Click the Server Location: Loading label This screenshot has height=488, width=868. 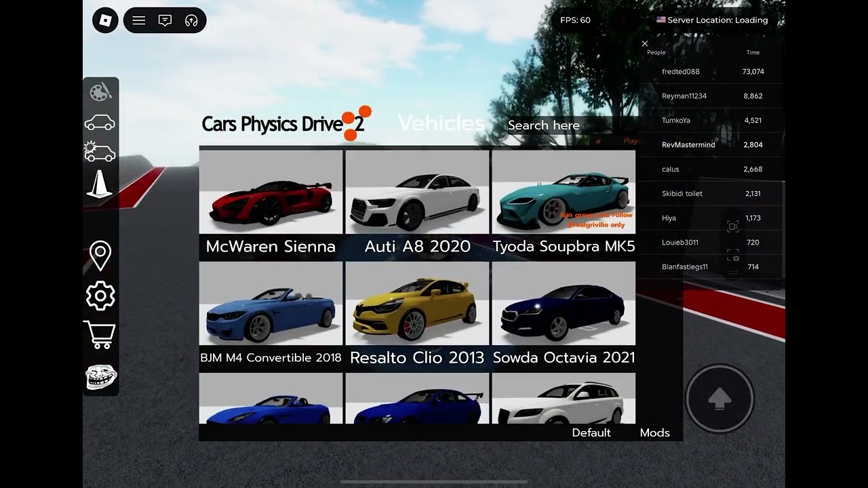(712, 20)
